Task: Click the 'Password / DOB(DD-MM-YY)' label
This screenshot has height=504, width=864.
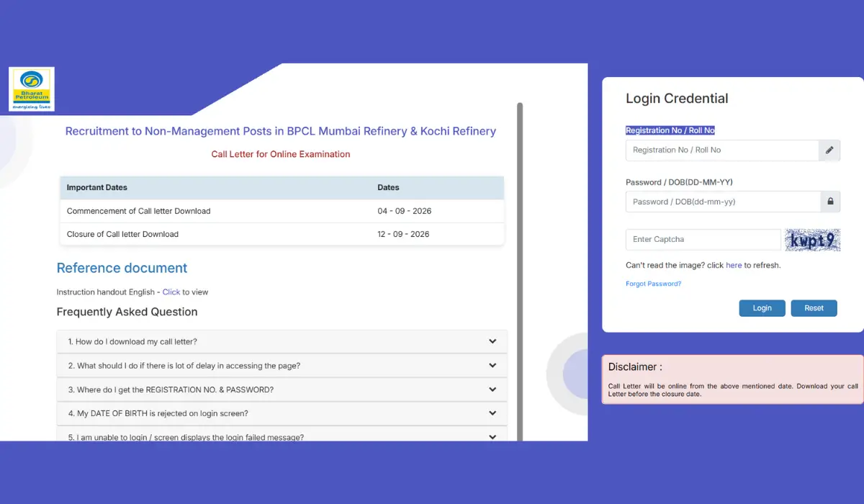Action: (679, 182)
